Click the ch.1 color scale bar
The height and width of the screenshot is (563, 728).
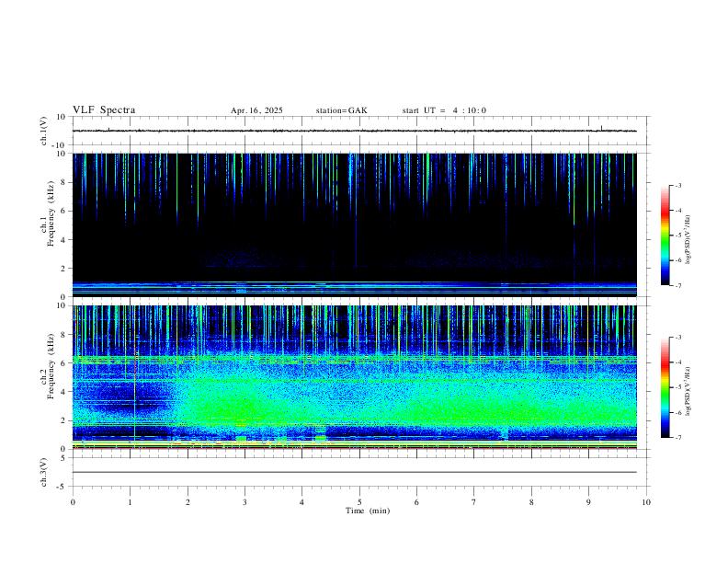tap(665, 236)
